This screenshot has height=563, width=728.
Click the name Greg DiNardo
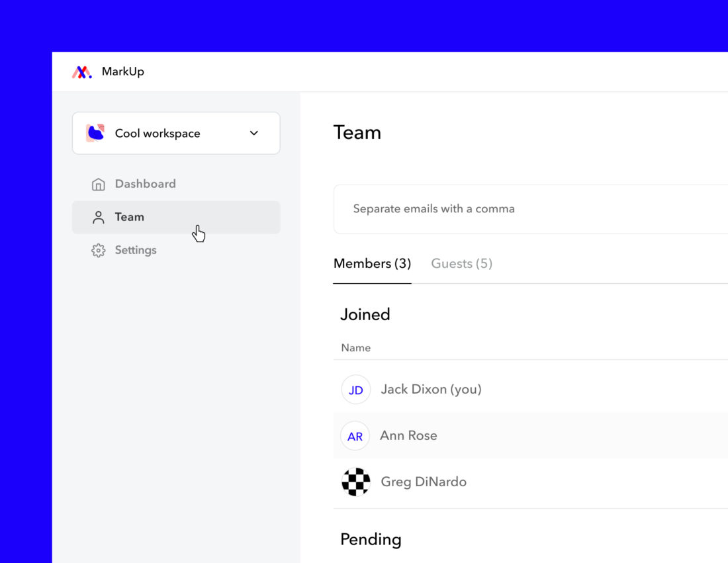coord(424,482)
